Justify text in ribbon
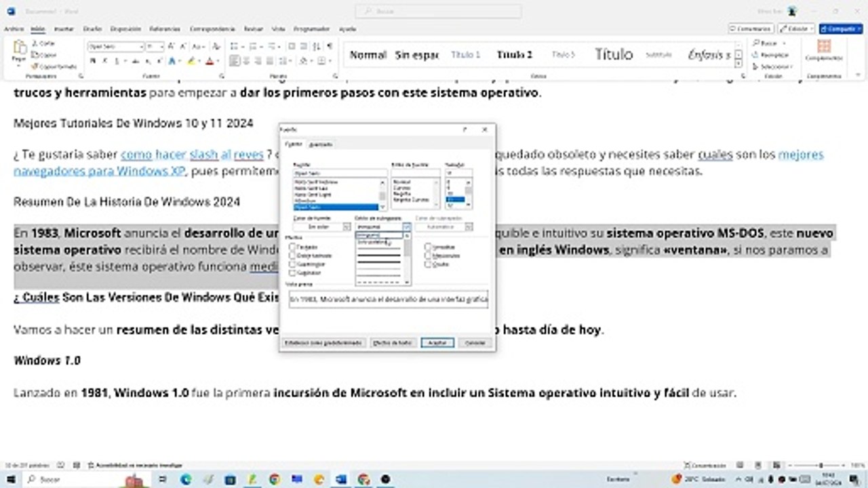 tap(271, 61)
